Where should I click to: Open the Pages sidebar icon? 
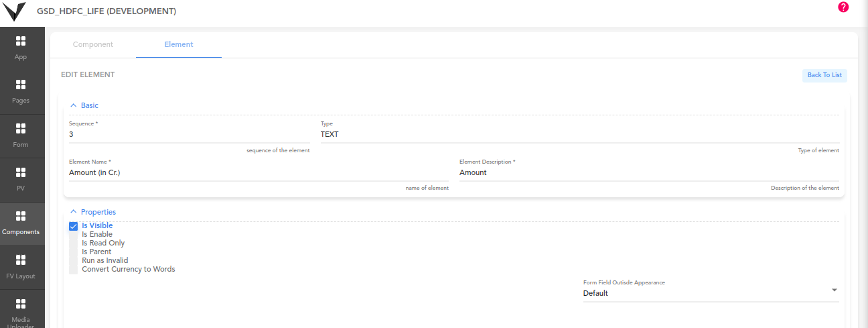(x=21, y=92)
